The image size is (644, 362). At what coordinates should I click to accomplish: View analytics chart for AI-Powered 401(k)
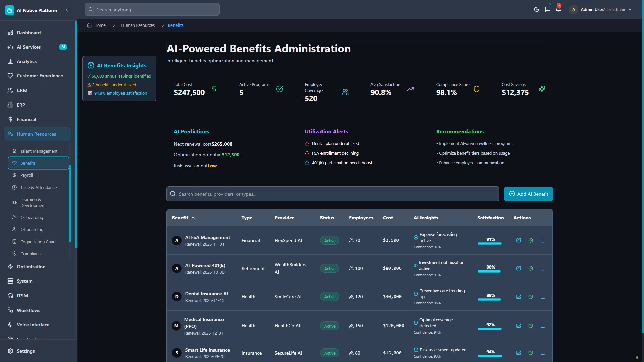(542, 269)
